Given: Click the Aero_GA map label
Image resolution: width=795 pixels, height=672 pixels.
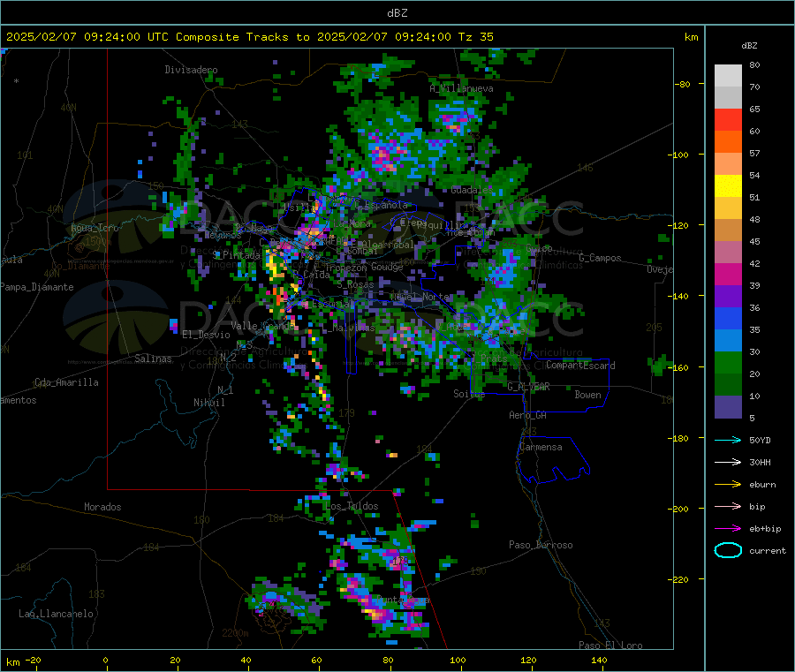Looking at the screenshot, I should (x=528, y=415).
